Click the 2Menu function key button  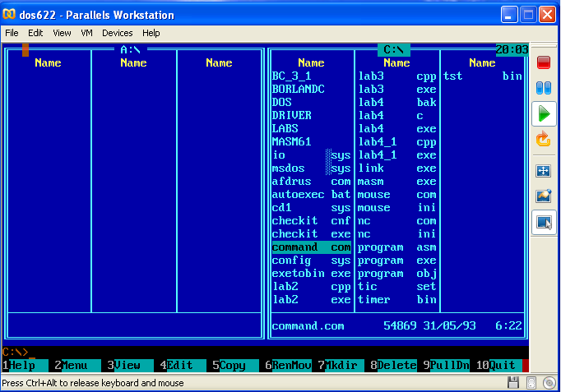(x=77, y=365)
